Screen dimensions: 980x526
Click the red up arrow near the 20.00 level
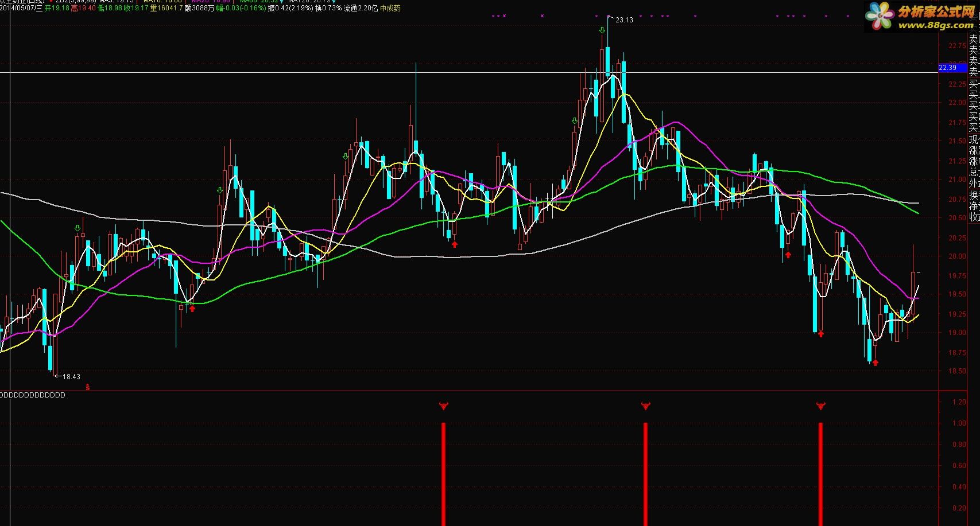[x=788, y=255]
